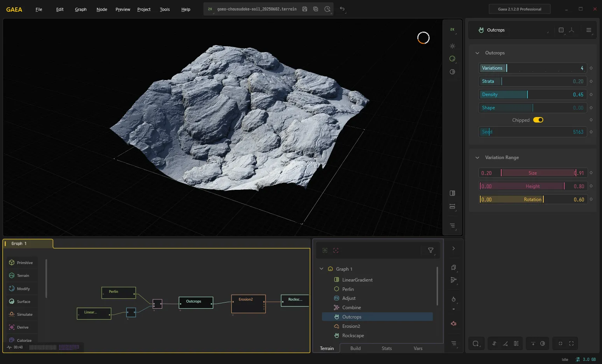The height and width of the screenshot is (364, 602).
Task: Collapse the Outcrops properties section
Action: (477, 53)
